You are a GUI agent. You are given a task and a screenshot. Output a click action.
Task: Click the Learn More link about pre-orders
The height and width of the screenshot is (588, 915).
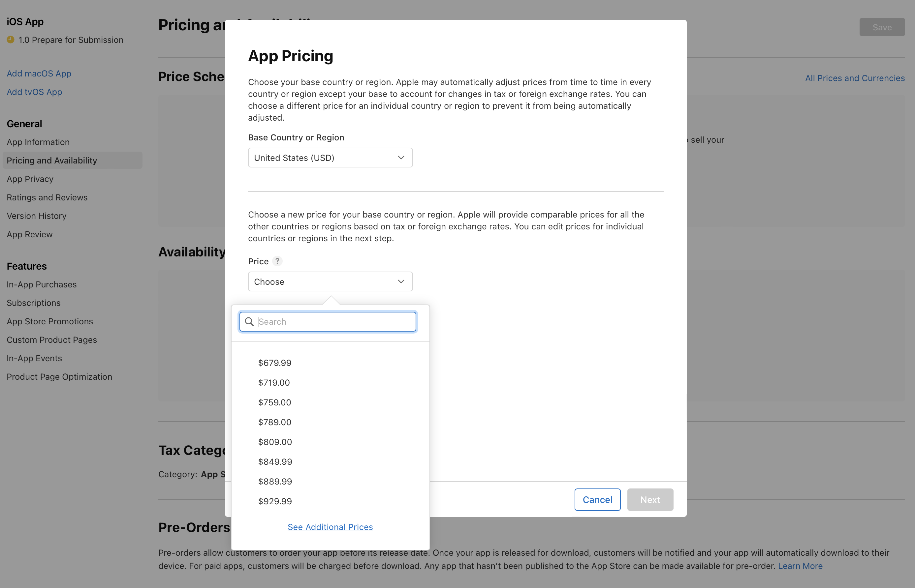[801, 566]
